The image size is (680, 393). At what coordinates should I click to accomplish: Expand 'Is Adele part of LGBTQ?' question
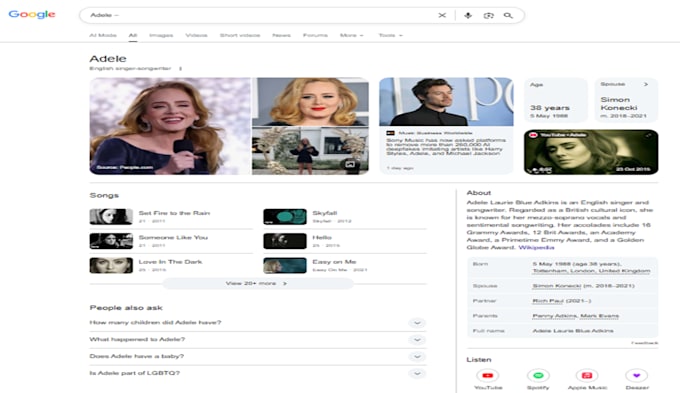258,373
